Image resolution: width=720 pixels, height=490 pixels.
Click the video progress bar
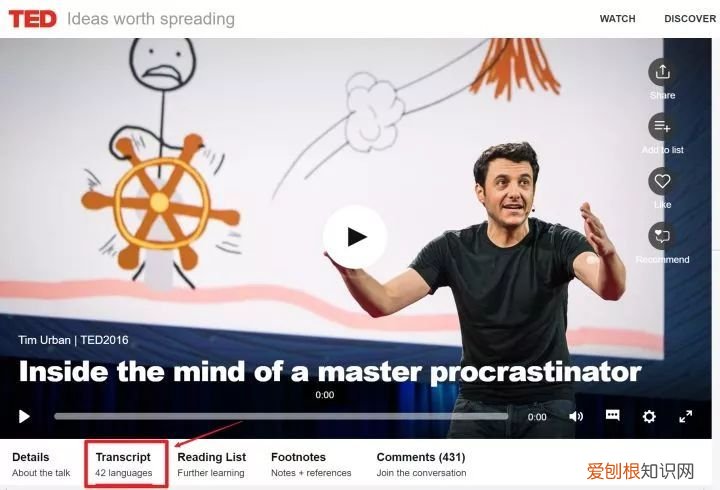tap(281, 417)
